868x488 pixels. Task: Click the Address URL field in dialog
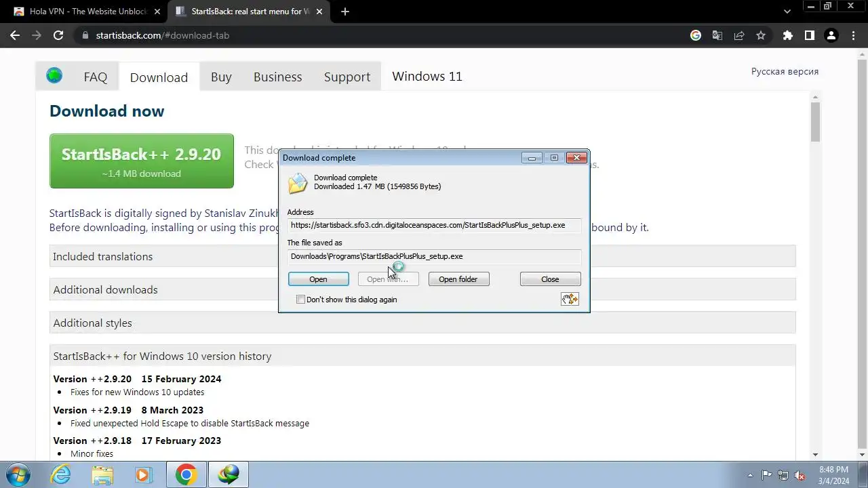(434, 225)
